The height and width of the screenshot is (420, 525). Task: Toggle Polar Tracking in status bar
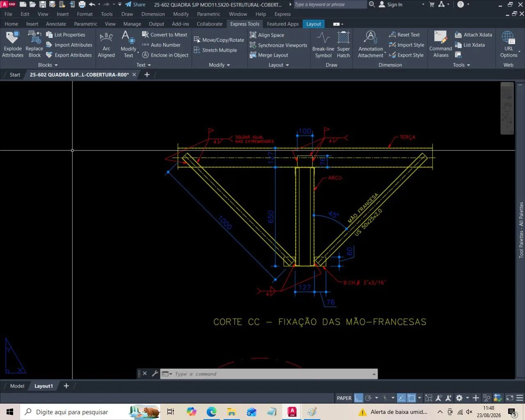(x=368, y=398)
